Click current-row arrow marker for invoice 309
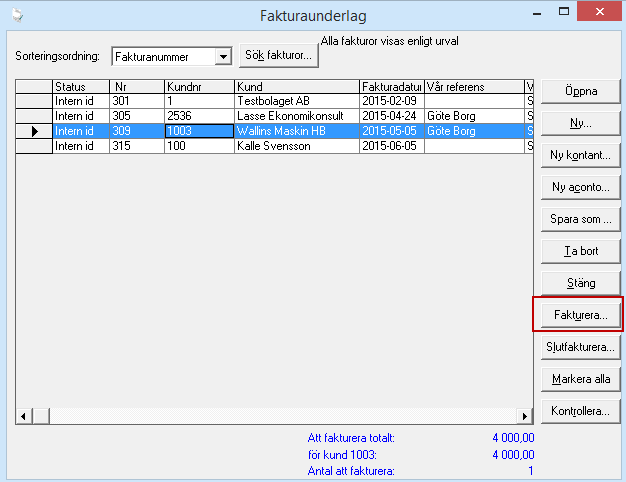Screen dimensions: 626x482 34,131
